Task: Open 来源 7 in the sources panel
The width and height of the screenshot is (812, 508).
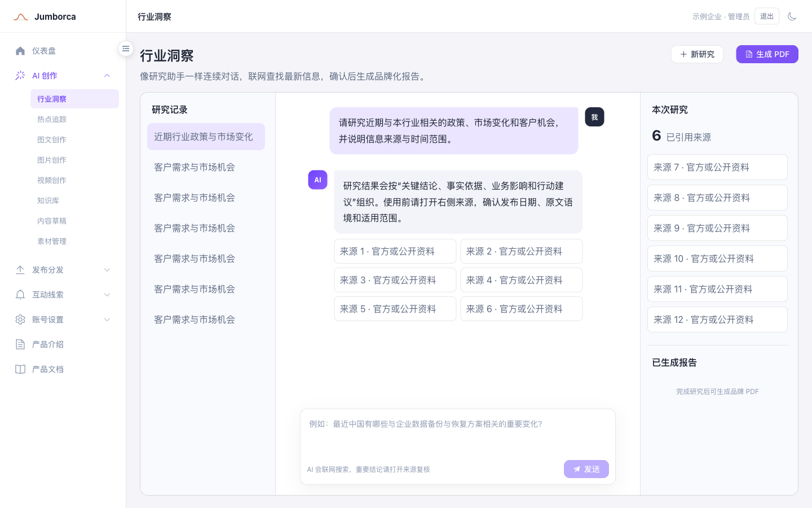Action: click(717, 167)
